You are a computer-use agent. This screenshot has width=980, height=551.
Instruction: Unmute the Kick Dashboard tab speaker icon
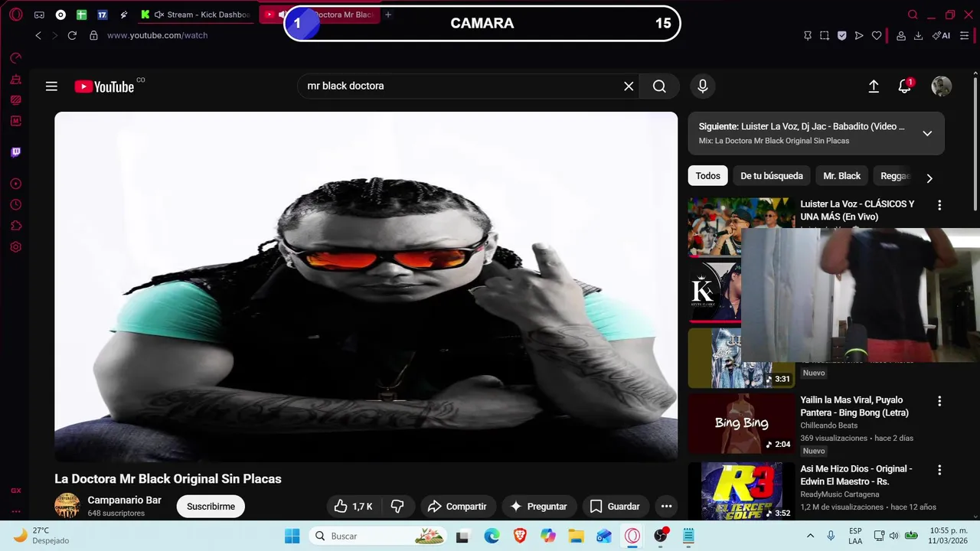159,15
